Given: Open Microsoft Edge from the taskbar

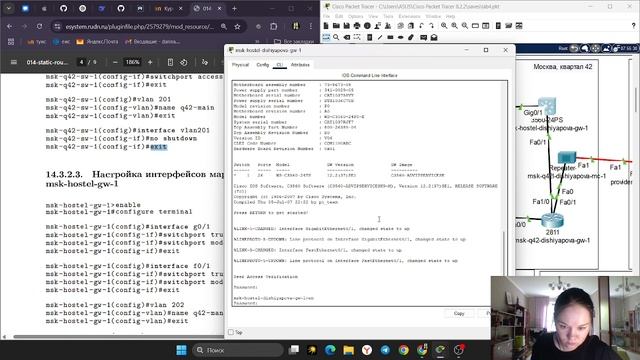Looking at the screenshot, I should pos(330,350).
